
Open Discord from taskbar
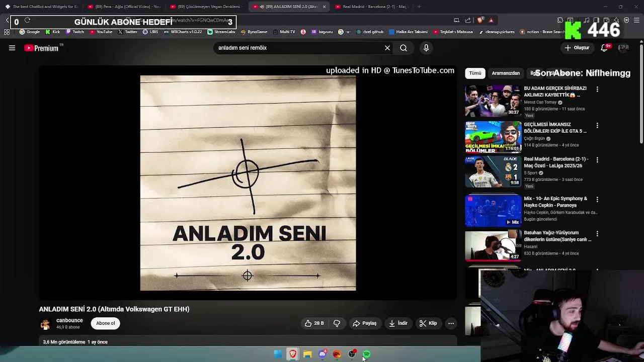click(323, 354)
